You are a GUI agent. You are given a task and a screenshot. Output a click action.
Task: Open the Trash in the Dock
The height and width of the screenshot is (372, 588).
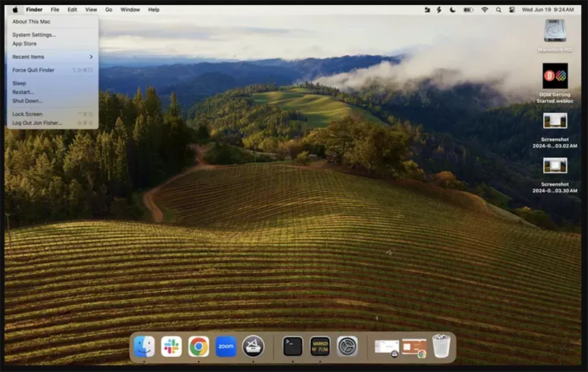click(x=441, y=346)
